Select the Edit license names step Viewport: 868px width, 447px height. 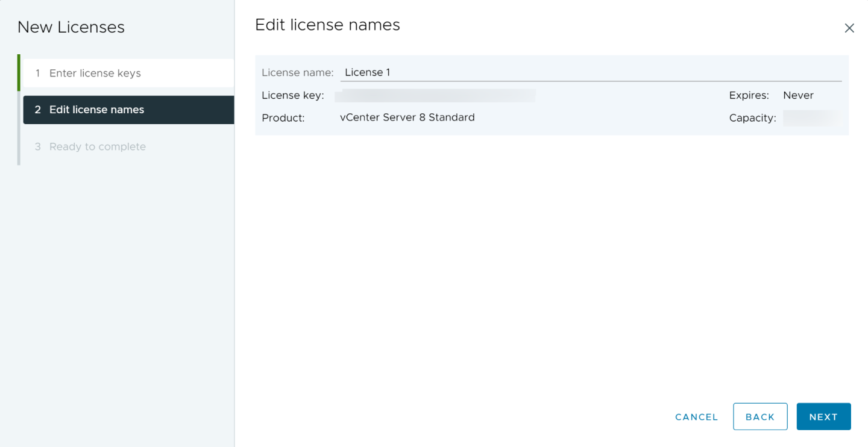pos(96,110)
